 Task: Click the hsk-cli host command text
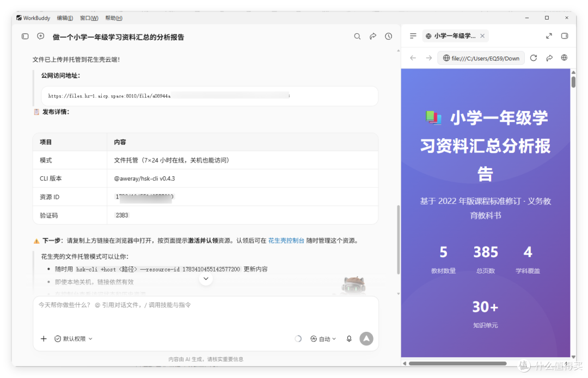pos(158,269)
